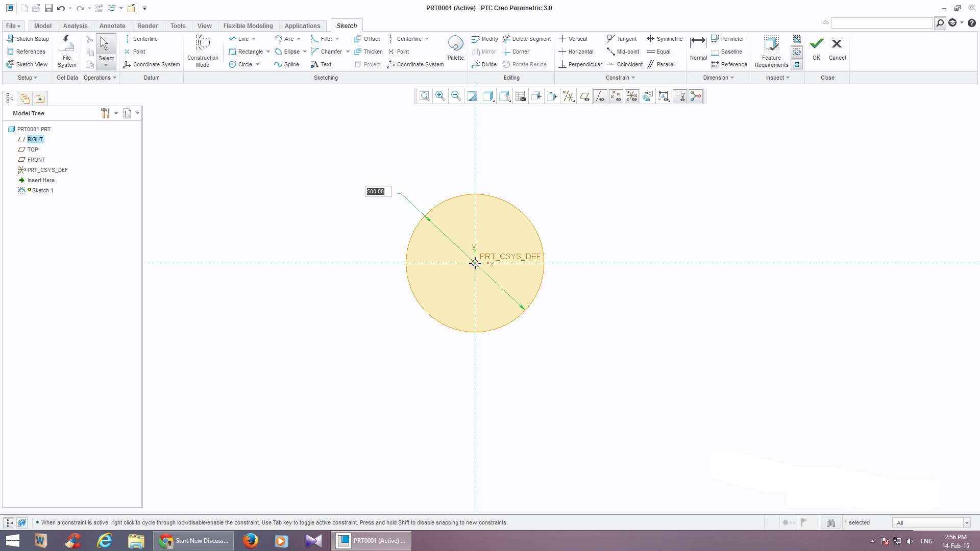980x551 pixels.
Task: Open the Constrain group dropdown
Action: [620, 78]
